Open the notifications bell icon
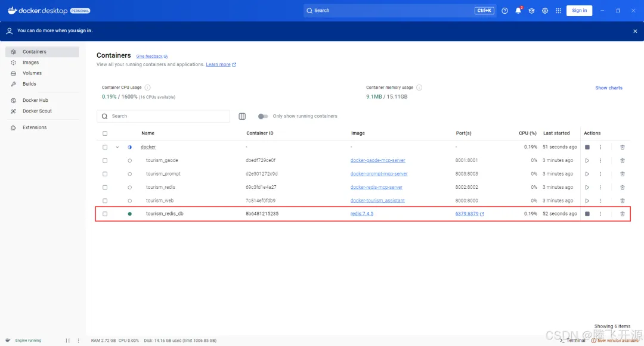This screenshot has height=346, width=644. (x=518, y=11)
